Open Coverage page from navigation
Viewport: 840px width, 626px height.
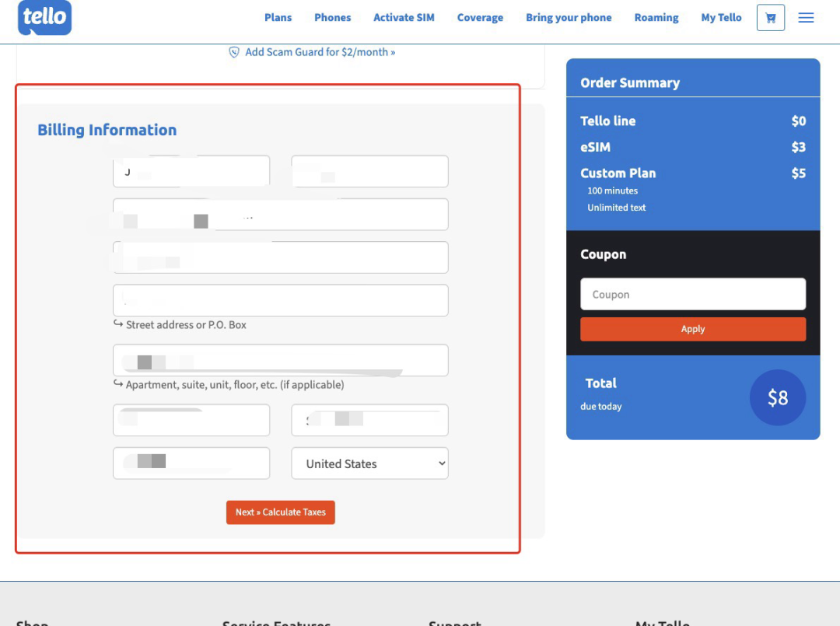pyautogui.click(x=480, y=18)
